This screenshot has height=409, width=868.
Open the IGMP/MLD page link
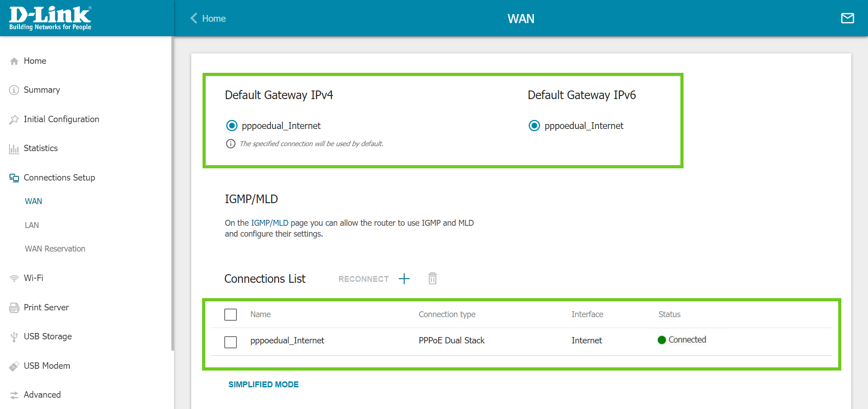tap(269, 223)
